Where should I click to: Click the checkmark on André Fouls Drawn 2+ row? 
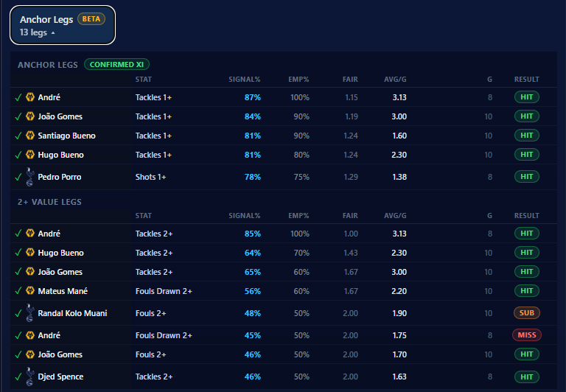tap(18, 335)
